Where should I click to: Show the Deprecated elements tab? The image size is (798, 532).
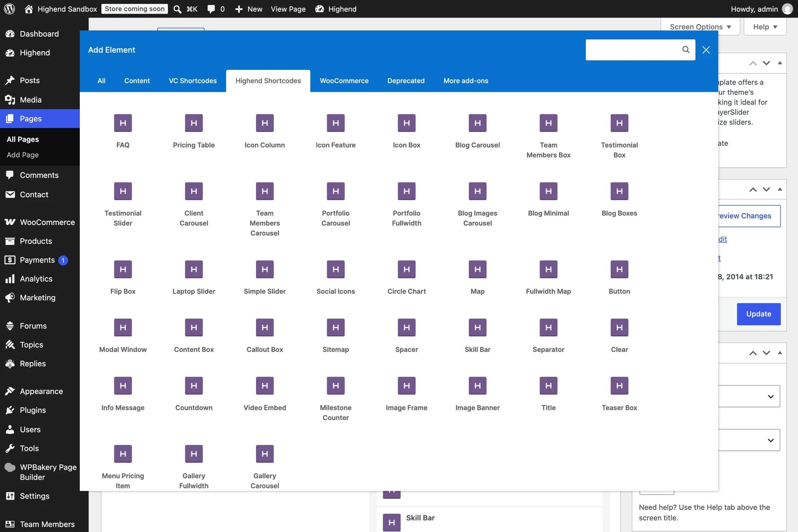(406, 81)
